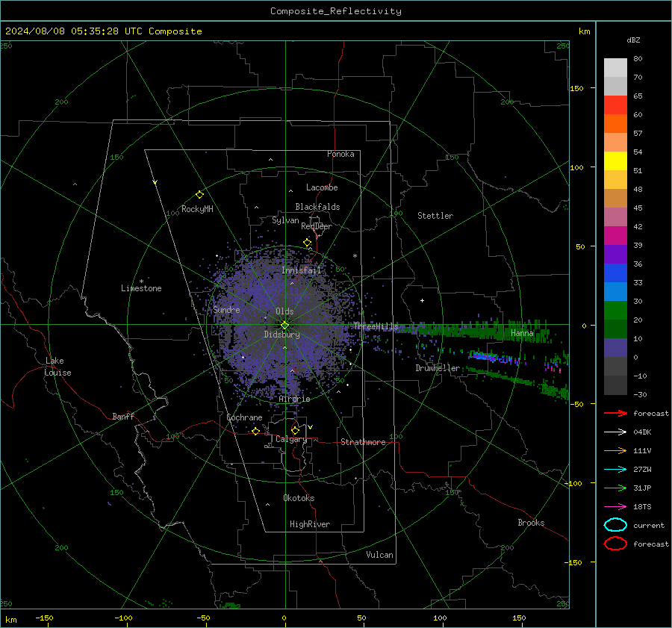
Task: Click the white 04DK arrow icon
Action: [615, 432]
